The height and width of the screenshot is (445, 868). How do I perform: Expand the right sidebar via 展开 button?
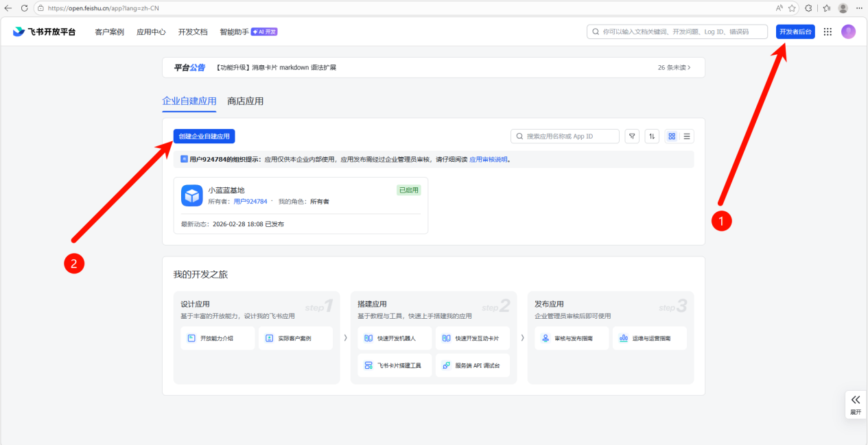[x=855, y=403]
